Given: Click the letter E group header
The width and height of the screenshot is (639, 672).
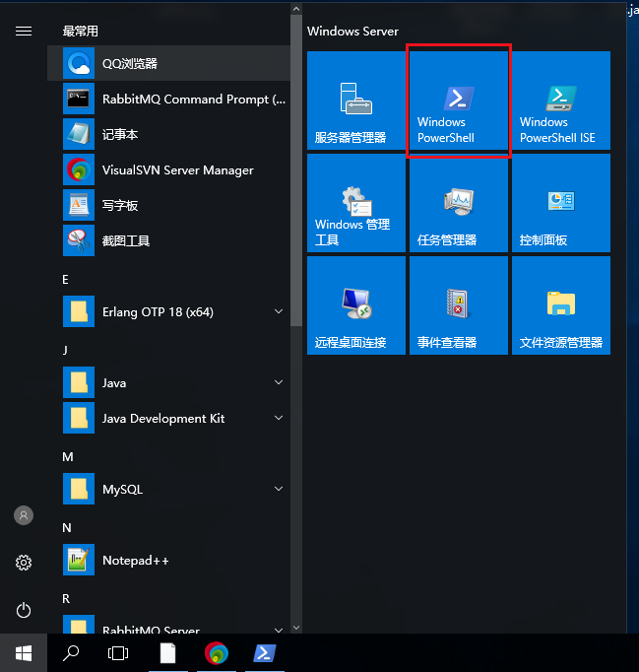Looking at the screenshot, I should point(65,280).
